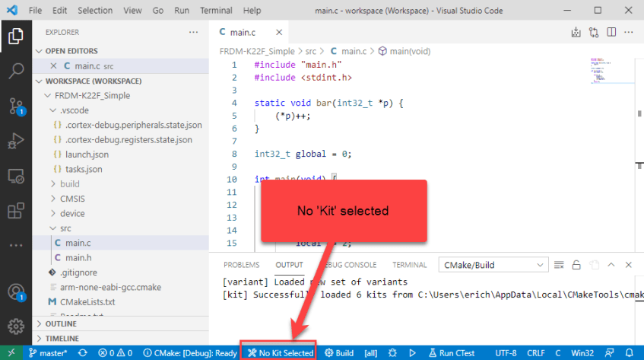Open Source Control view in activity bar
Viewport: 644px width, 360px height.
point(16,105)
